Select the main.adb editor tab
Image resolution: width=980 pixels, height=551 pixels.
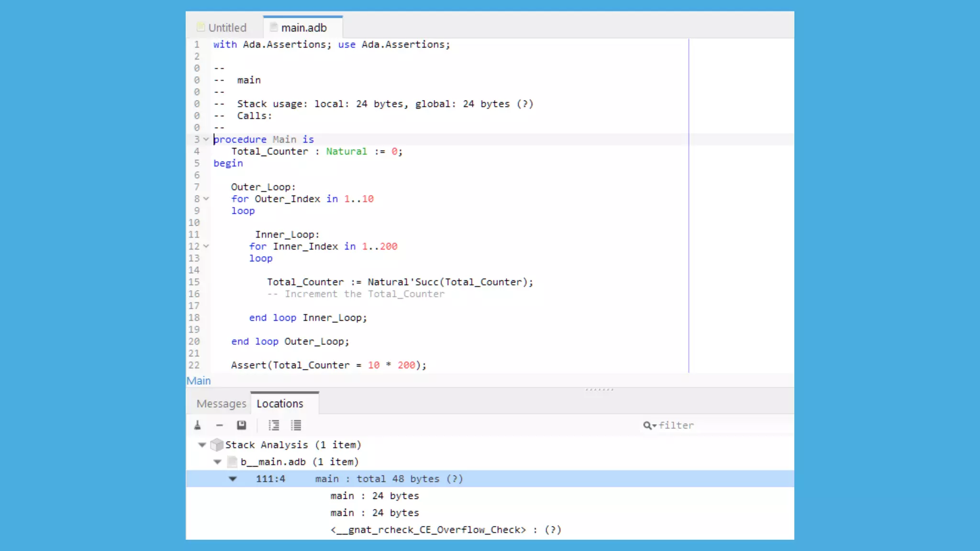click(303, 28)
